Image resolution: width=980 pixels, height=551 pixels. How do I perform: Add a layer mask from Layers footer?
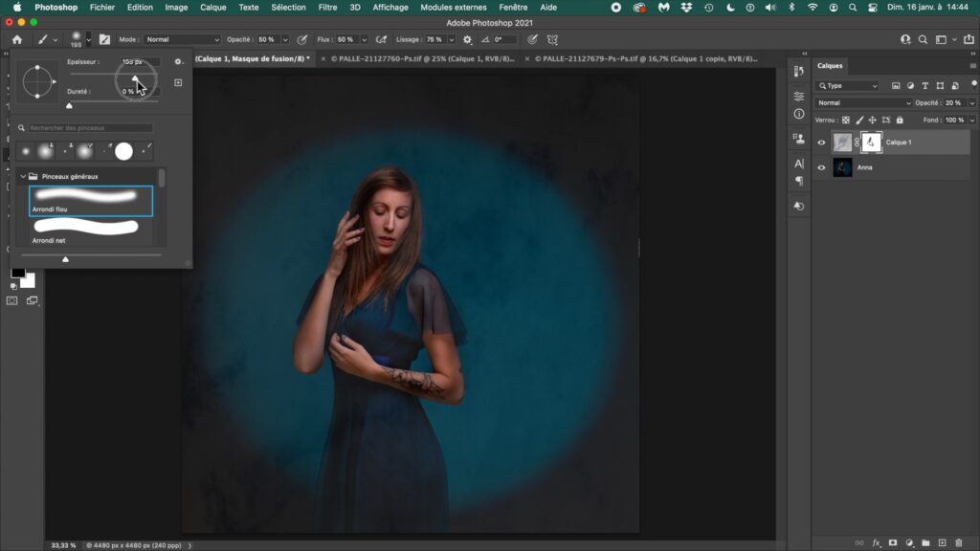pyautogui.click(x=893, y=542)
